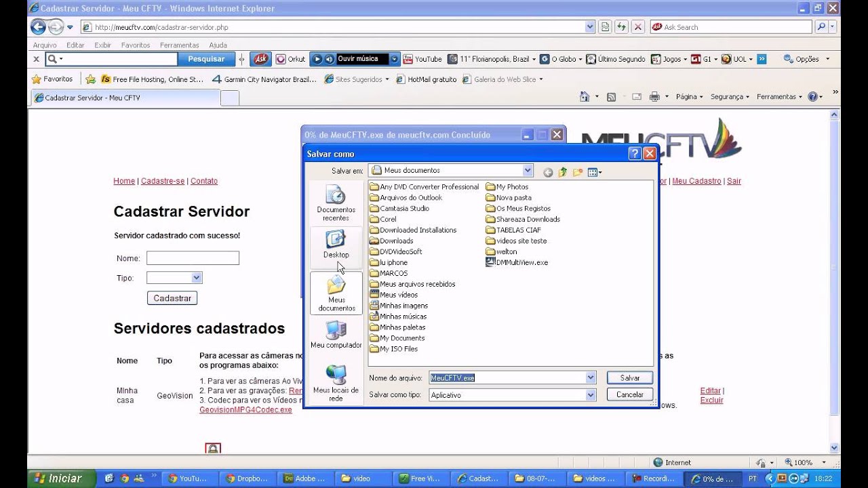Screen dimensions: 868x488
Task: Expand the Salvar como tipo dropdown
Action: [x=591, y=394]
